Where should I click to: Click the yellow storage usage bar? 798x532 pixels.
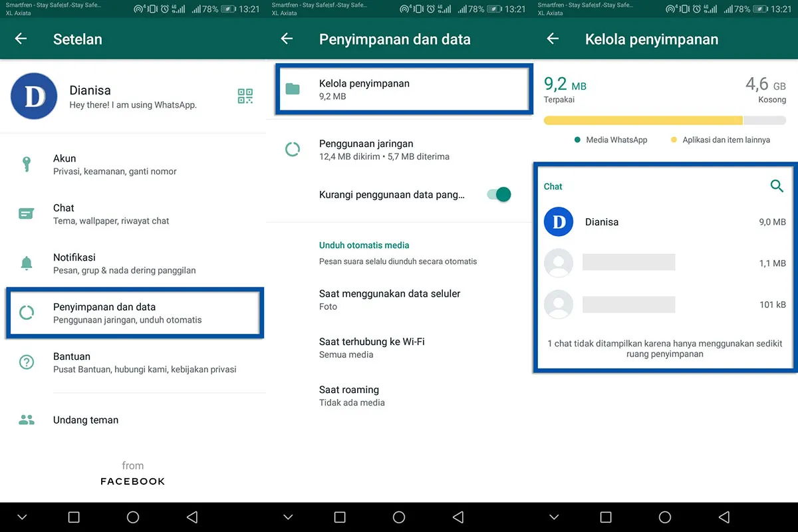click(644, 120)
